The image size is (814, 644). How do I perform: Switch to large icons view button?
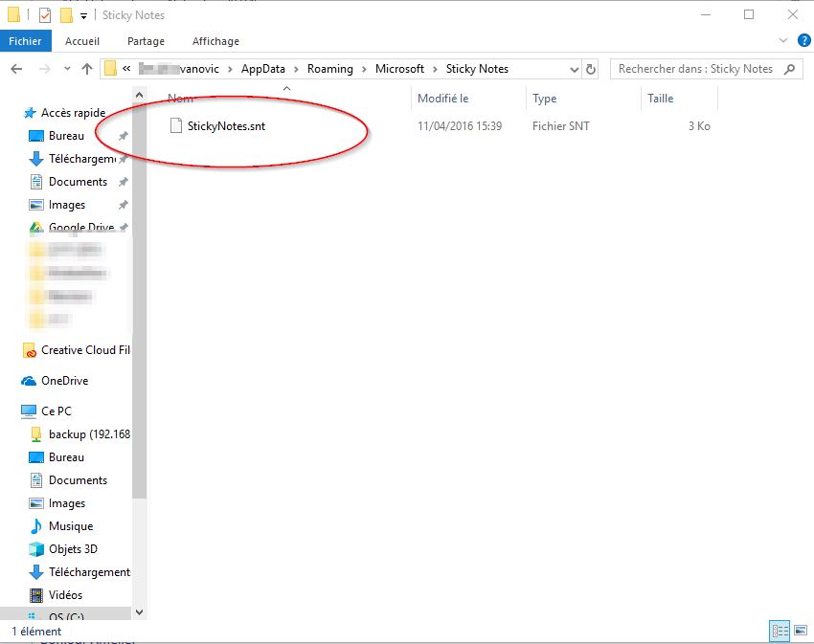pos(801,631)
